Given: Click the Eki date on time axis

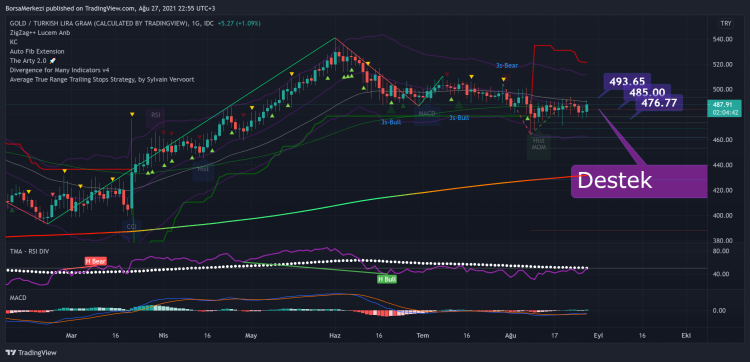Looking at the screenshot, I should [x=686, y=336].
